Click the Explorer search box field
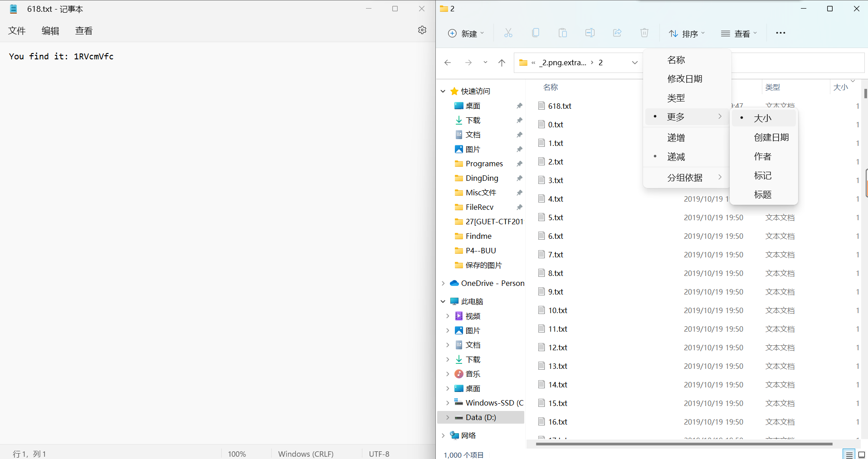Viewport: 868px width, 459px height. (x=798, y=63)
